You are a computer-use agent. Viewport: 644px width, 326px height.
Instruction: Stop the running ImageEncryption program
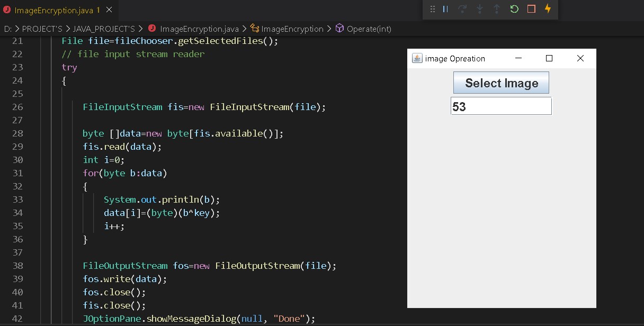pos(531,9)
